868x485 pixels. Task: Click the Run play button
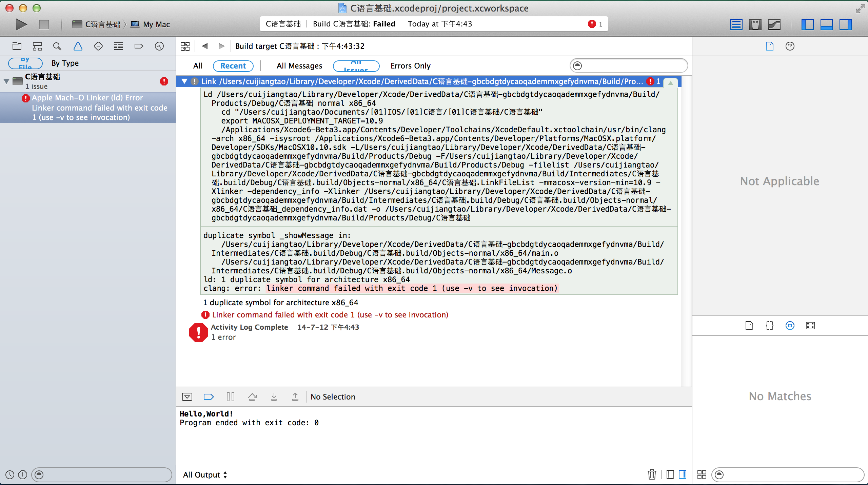point(21,24)
